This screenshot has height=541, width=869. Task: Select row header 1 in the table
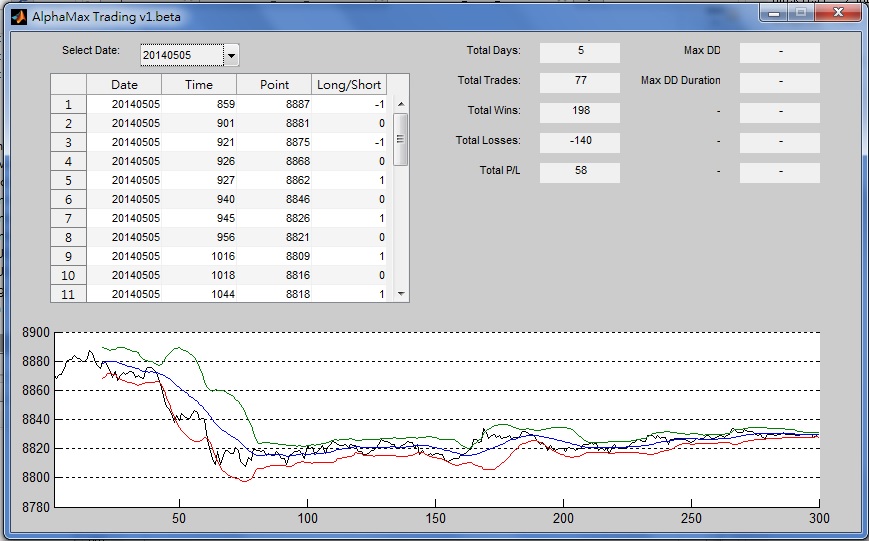pos(68,104)
